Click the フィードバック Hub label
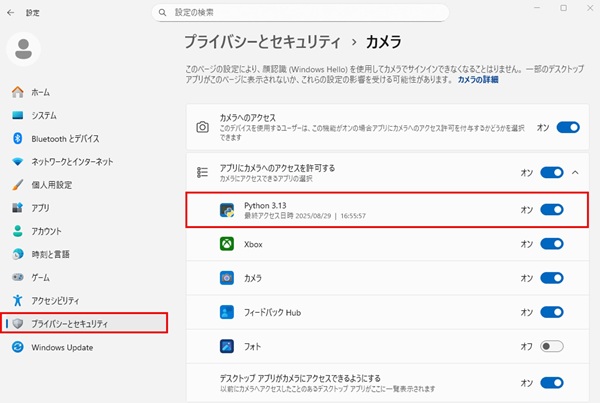Image resolution: width=600 pixels, height=403 pixels. 272,313
